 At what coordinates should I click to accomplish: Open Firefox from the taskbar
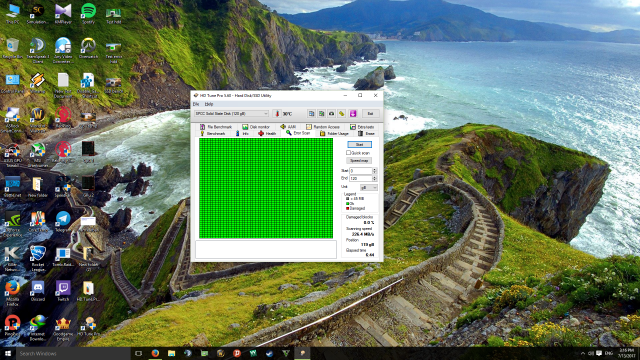pyautogui.click(x=155, y=353)
